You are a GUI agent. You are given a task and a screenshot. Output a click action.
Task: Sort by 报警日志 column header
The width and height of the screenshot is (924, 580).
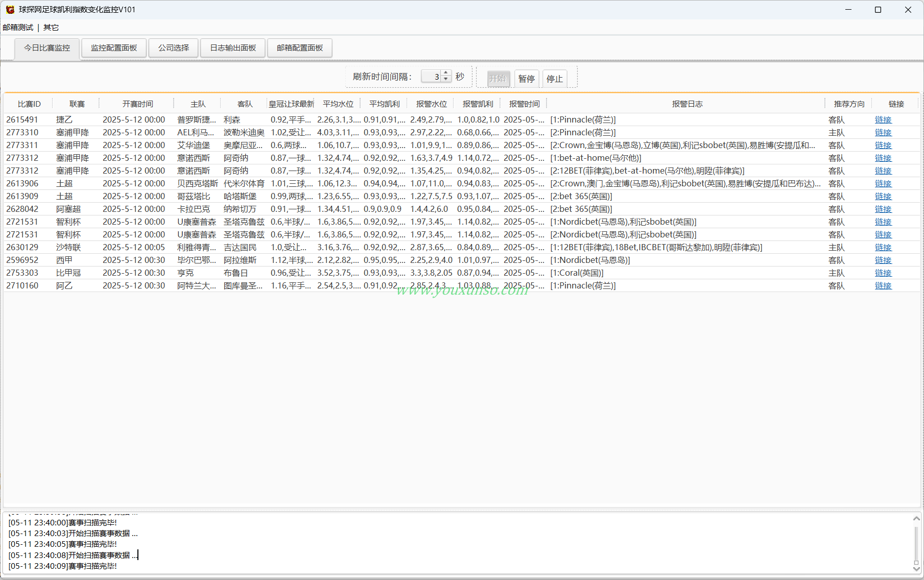tap(687, 104)
